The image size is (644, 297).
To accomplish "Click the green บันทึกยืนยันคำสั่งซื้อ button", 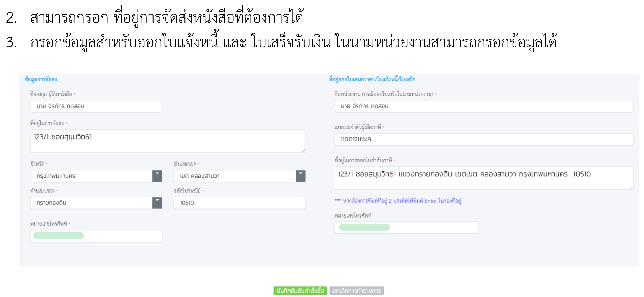I will tap(300, 290).
